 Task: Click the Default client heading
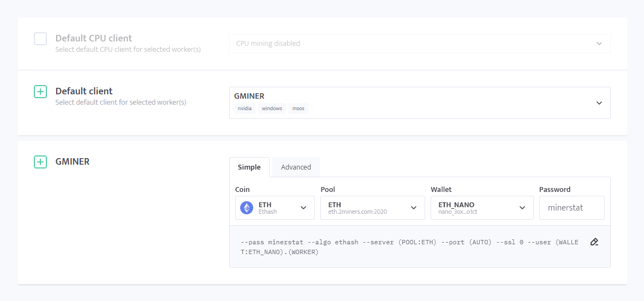coord(84,91)
